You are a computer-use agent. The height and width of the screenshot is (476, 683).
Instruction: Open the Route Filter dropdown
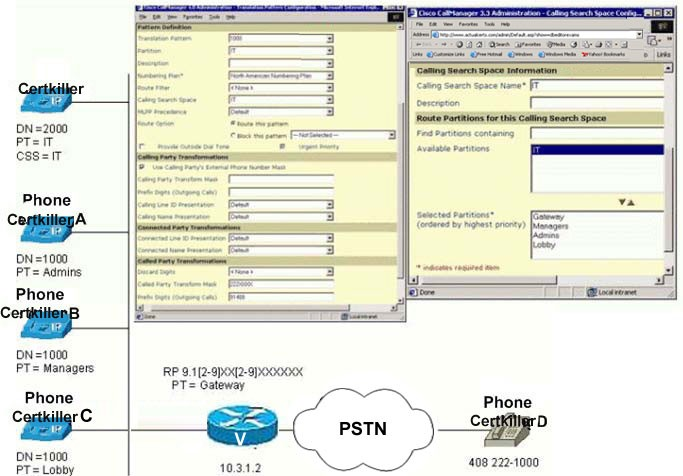click(x=330, y=88)
